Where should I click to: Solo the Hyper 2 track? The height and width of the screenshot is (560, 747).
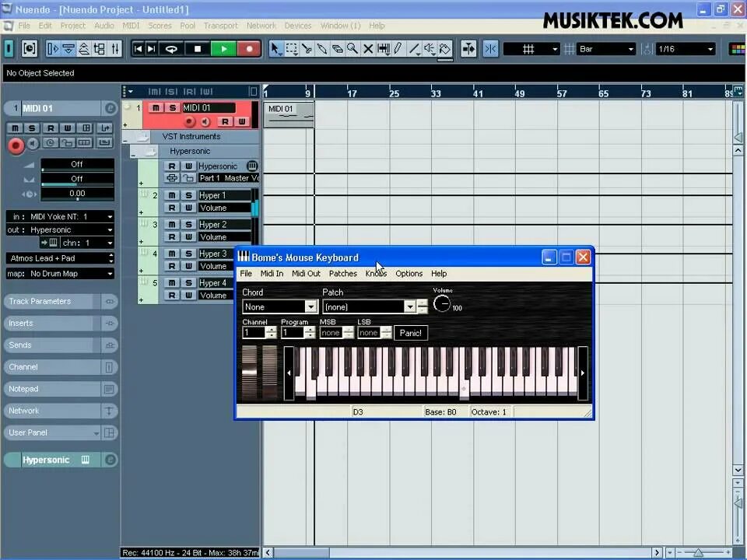pos(188,224)
